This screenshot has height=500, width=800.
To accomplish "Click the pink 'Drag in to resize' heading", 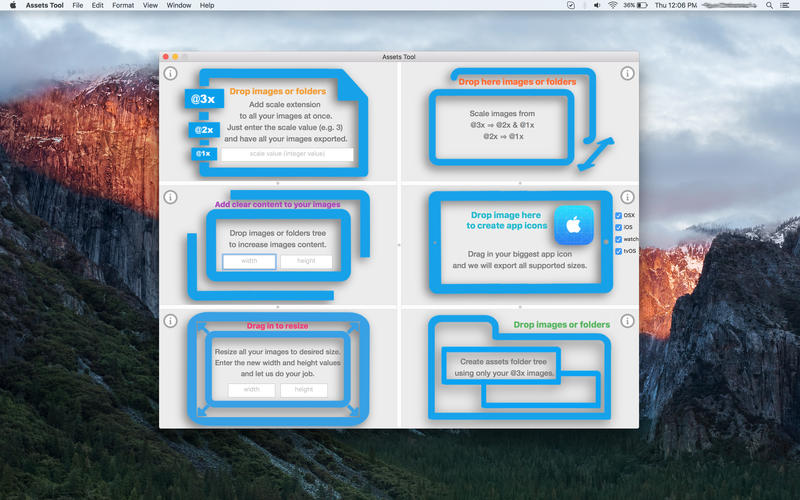I will pyautogui.click(x=278, y=326).
